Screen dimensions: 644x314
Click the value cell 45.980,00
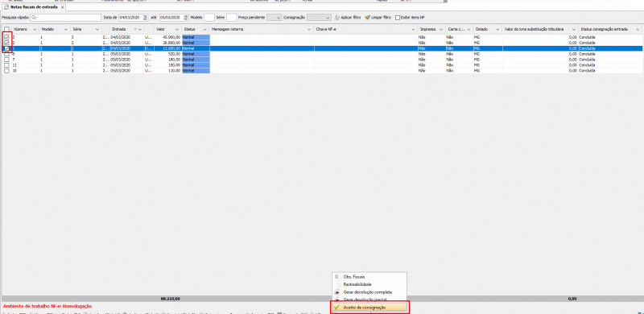[x=168, y=37]
